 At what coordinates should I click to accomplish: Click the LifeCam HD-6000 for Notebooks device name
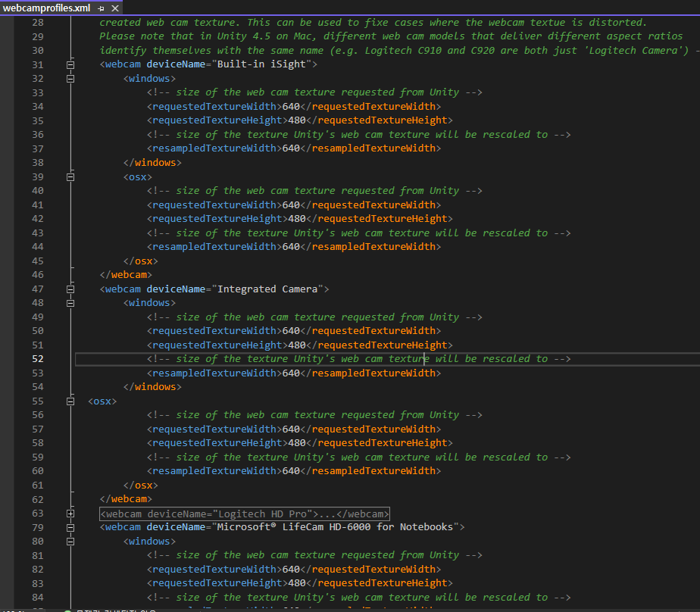(335, 527)
